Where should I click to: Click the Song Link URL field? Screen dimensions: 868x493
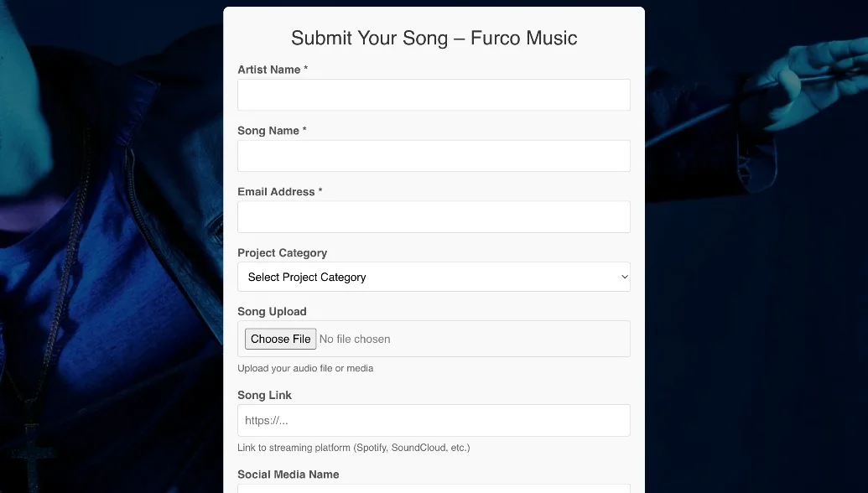tap(434, 420)
